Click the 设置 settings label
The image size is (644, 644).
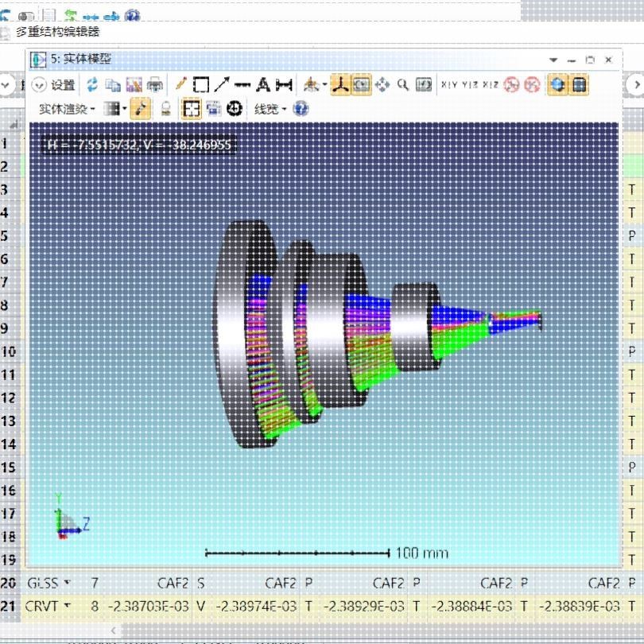pyautogui.click(x=63, y=85)
